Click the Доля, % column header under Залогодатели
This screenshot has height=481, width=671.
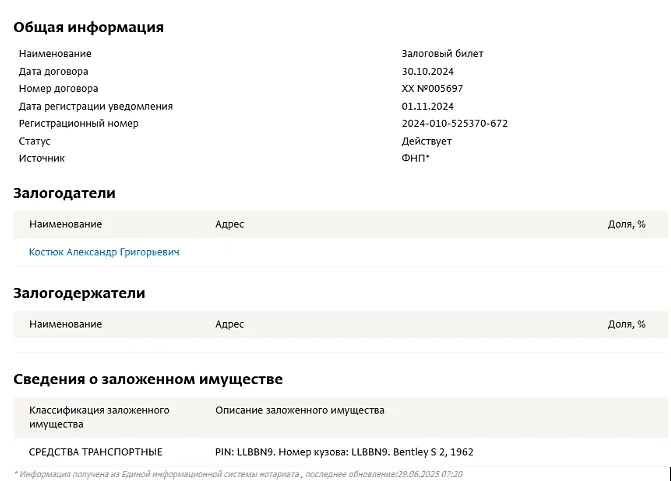point(626,224)
